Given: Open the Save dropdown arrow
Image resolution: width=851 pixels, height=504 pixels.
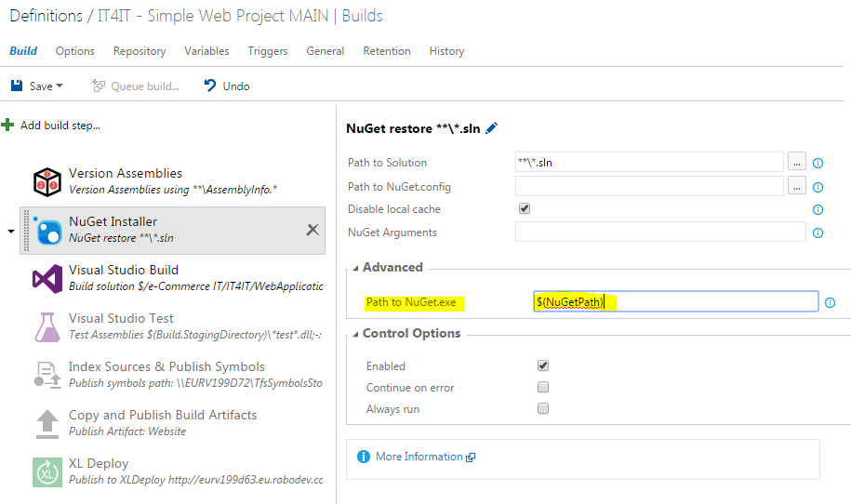Looking at the screenshot, I should (x=60, y=86).
